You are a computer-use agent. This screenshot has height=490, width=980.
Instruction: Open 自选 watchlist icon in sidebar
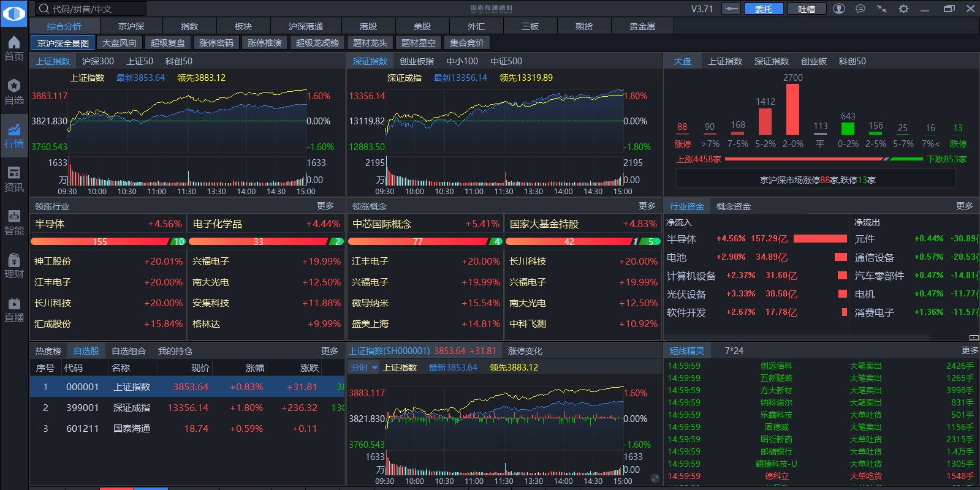point(14,92)
